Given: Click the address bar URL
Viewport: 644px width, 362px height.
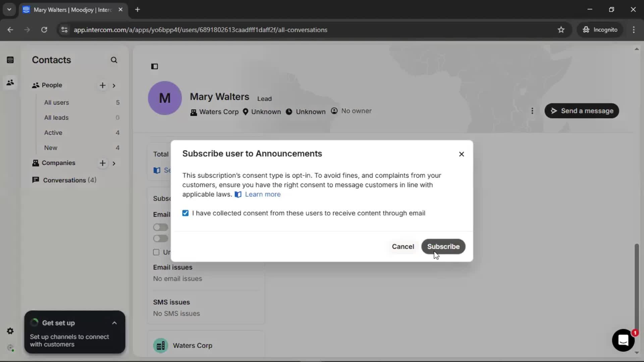Looking at the screenshot, I should tap(200, 30).
